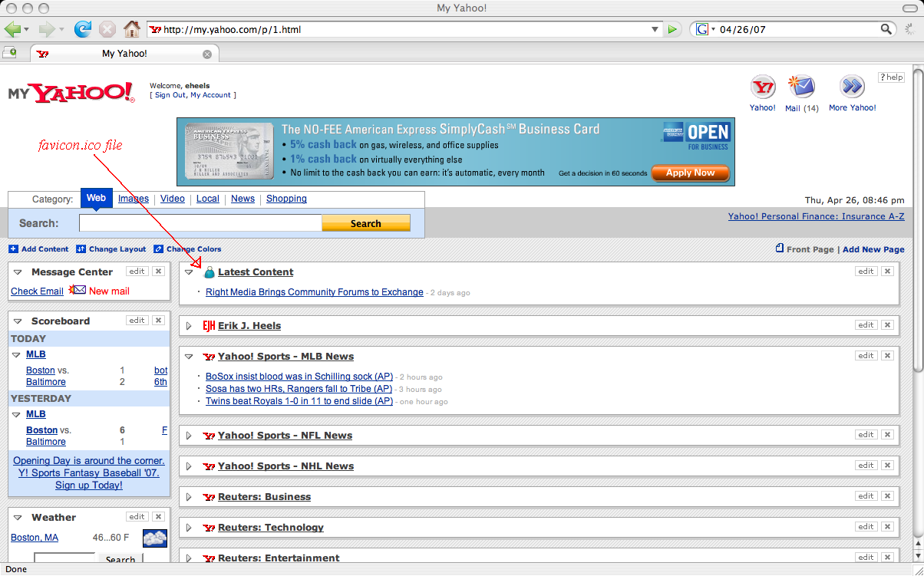This screenshot has height=576, width=924.
Task: Click the Add Content plus icon
Action: [x=13, y=249]
